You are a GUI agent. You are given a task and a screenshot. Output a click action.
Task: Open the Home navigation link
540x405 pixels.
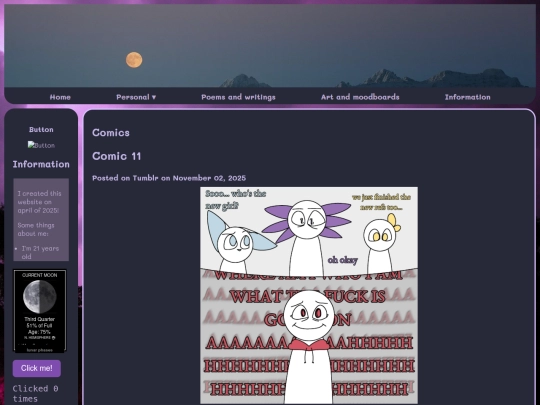point(60,97)
